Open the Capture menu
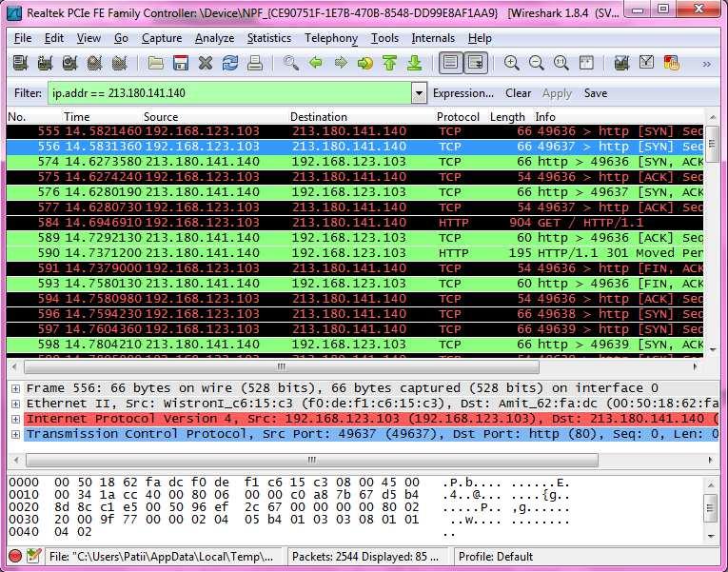This screenshot has width=728, height=572. tap(162, 38)
